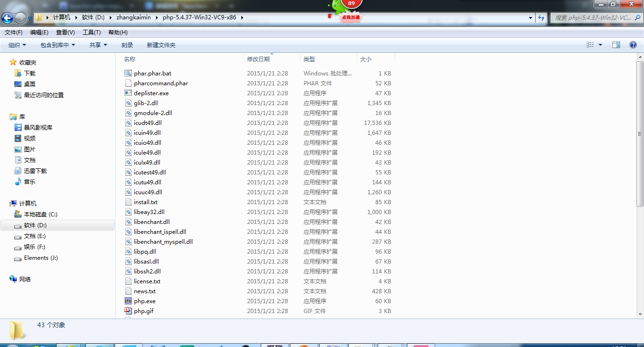Open the 查看(V) menu
644x347 pixels.
click(66, 33)
